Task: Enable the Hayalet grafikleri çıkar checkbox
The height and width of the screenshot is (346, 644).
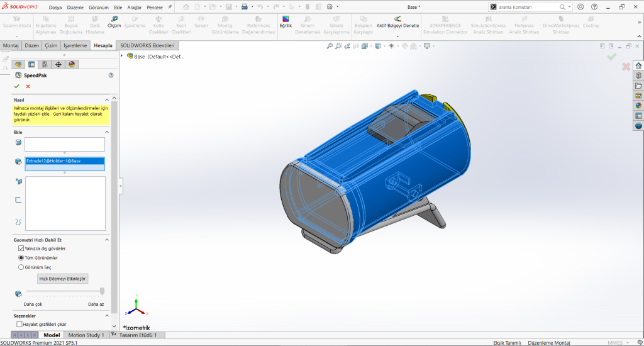Action: (19, 324)
